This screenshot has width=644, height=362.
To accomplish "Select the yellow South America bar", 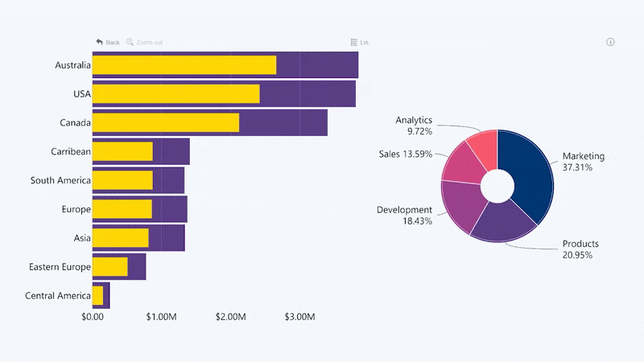I will coord(122,180).
